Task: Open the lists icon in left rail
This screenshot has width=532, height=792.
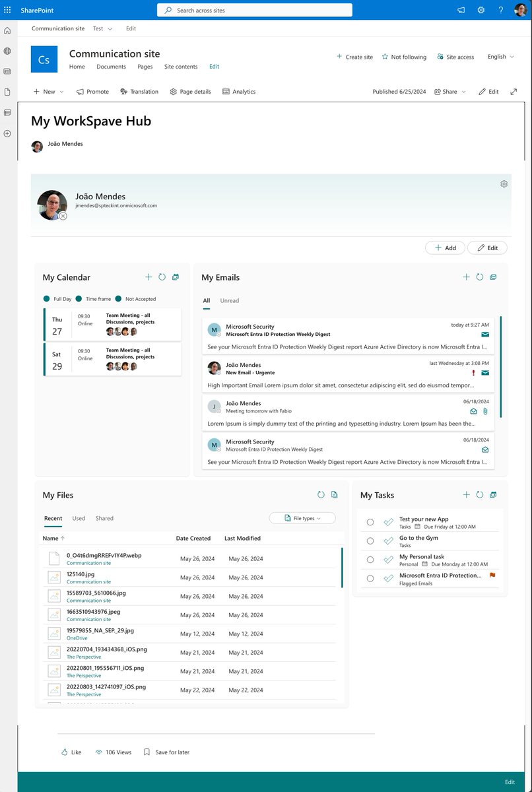Action: 7,112
